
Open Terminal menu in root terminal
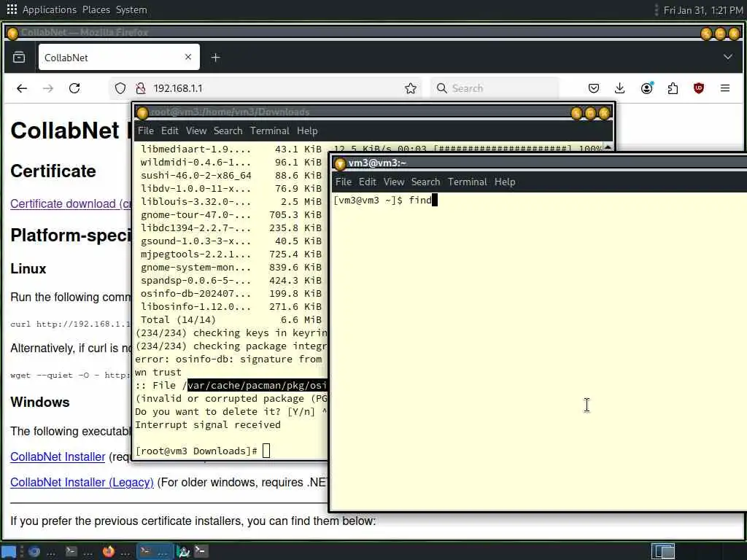click(x=270, y=131)
